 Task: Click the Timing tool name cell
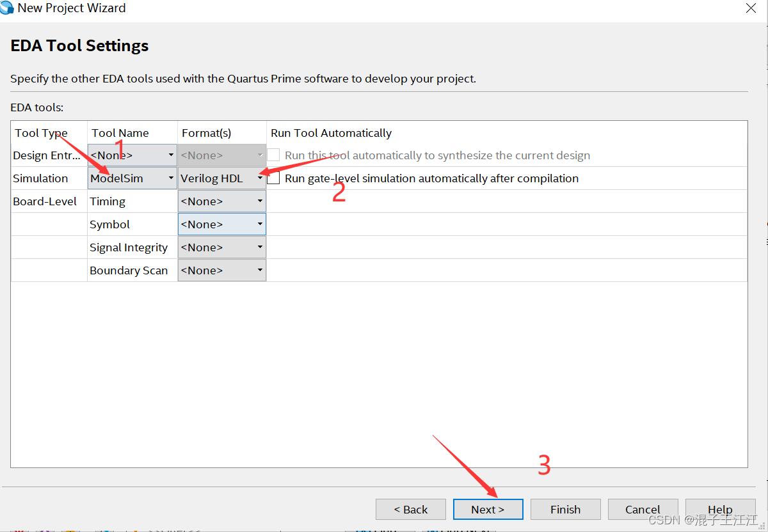132,201
